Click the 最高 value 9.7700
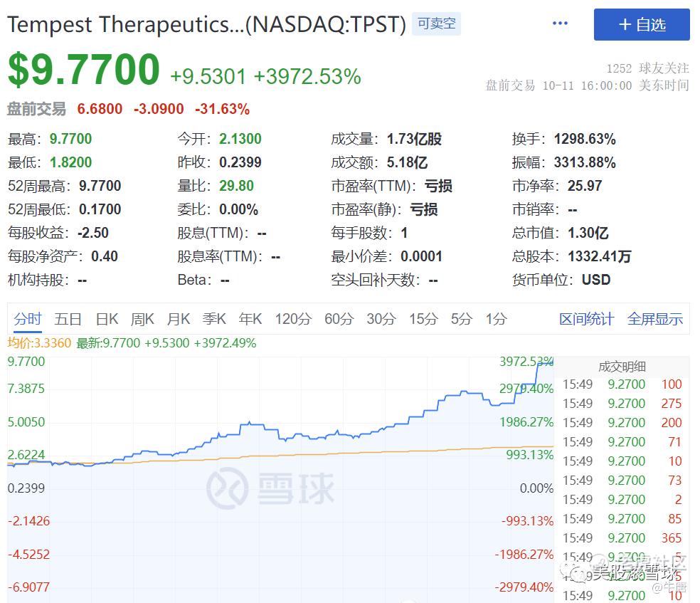Screen dimensions: 700x603 tap(70, 139)
